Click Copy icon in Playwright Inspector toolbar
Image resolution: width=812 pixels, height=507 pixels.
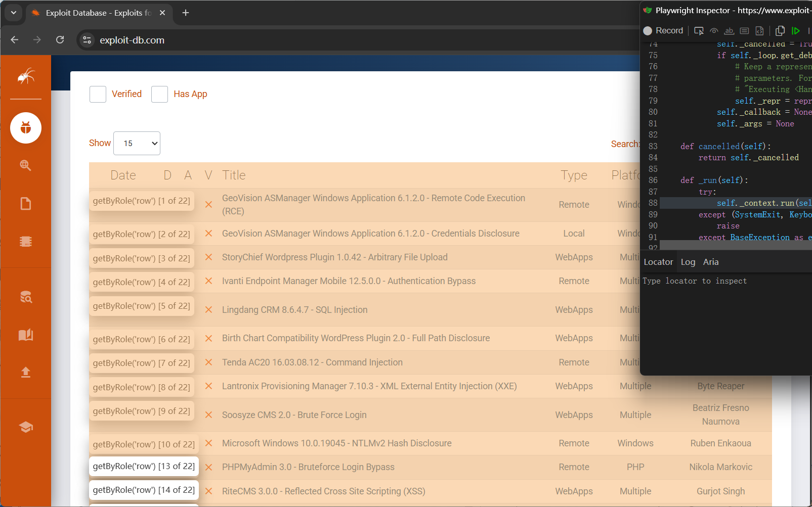pyautogui.click(x=780, y=31)
